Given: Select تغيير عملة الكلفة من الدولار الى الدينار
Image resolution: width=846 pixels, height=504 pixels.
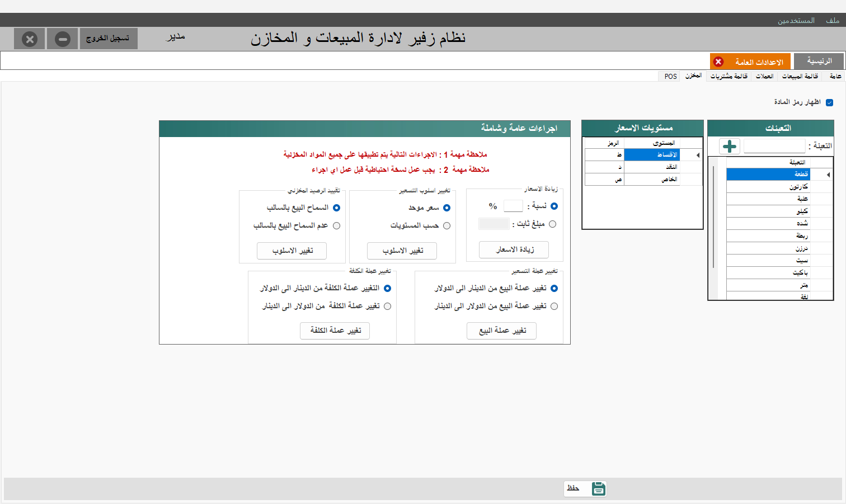Looking at the screenshot, I should tap(387, 306).
